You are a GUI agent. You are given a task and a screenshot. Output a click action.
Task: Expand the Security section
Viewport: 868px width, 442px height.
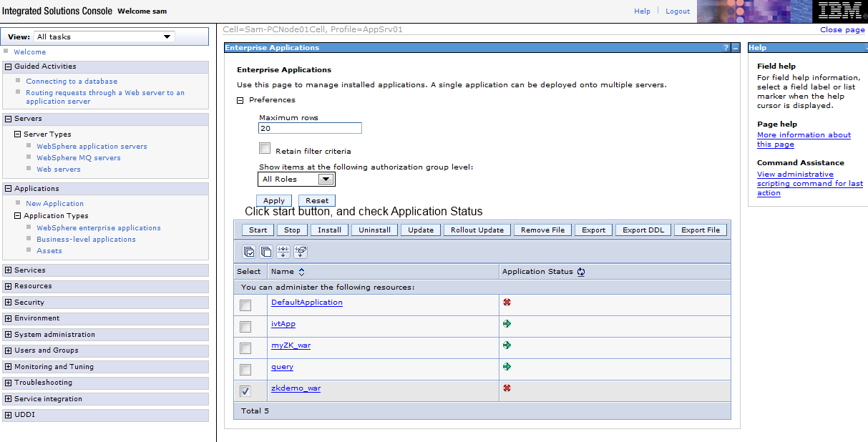(9, 303)
